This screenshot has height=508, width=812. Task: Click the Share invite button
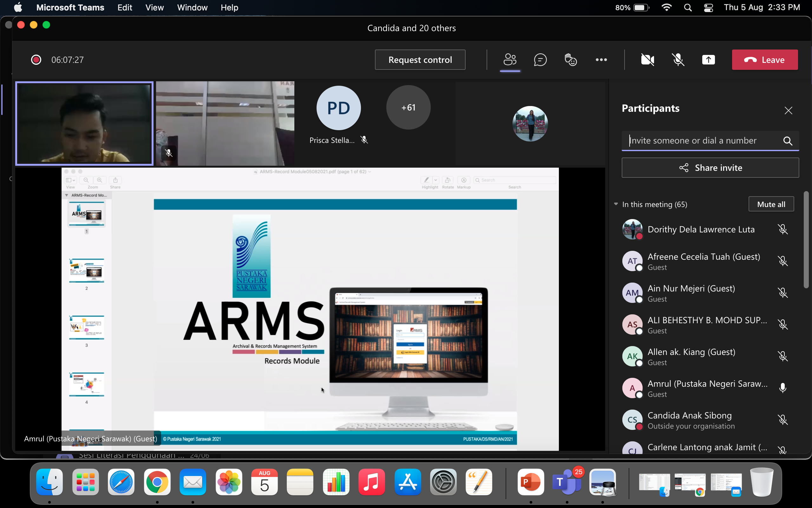710,168
